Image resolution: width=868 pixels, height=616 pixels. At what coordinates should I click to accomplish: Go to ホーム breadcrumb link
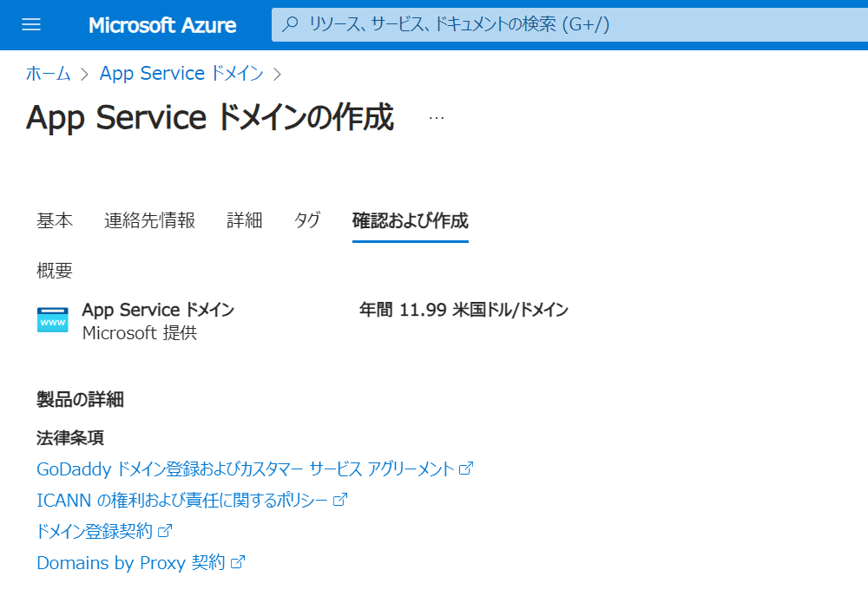point(48,74)
